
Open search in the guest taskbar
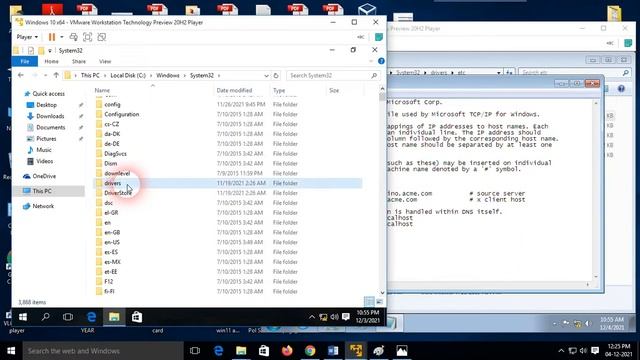(x=46, y=317)
